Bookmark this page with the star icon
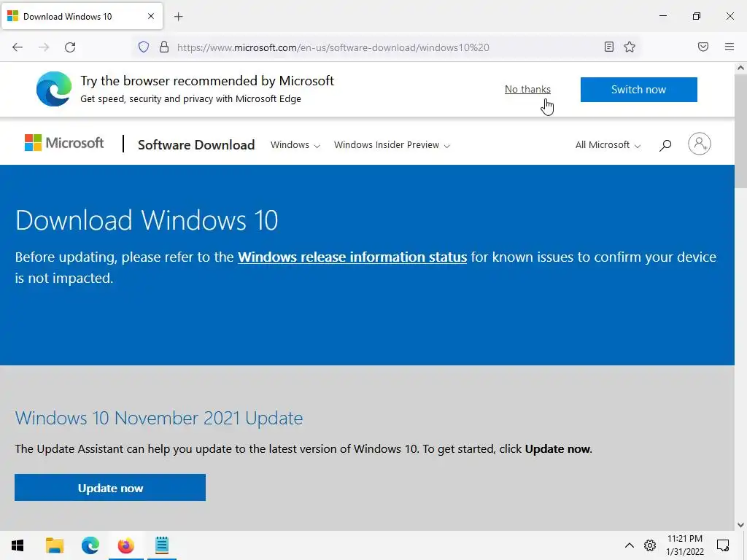Image resolution: width=747 pixels, height=560 pixels. tap(630, 47)
